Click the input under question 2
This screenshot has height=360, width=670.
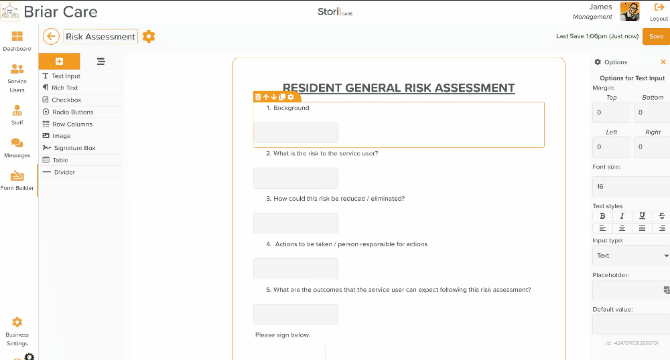coord(296,178)
